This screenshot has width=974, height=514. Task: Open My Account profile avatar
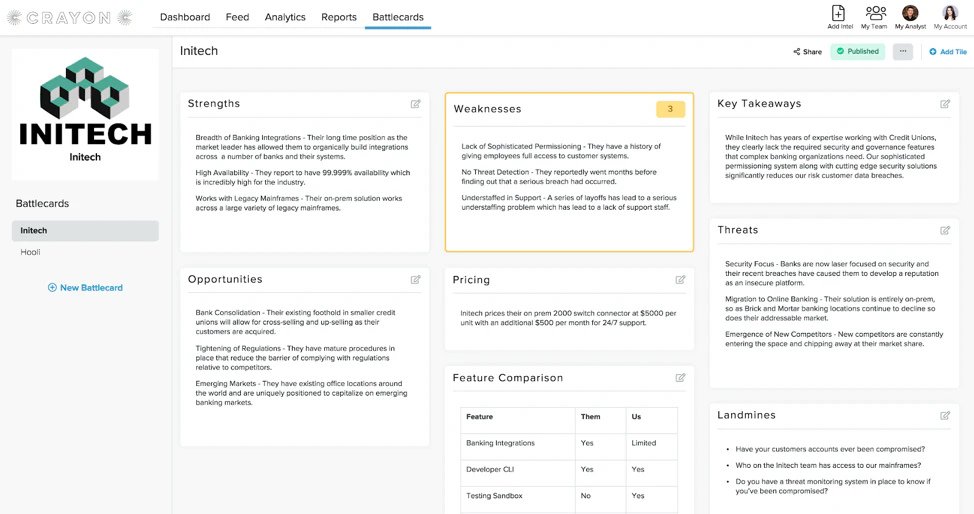[x=950, y=13]
